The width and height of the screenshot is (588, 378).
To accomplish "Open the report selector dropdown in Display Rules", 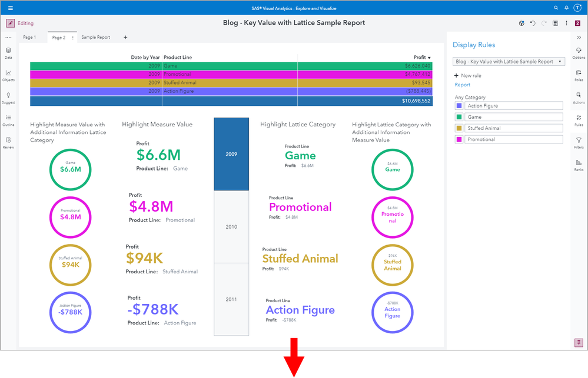I will pyautogui.click(x=509, y=62).
